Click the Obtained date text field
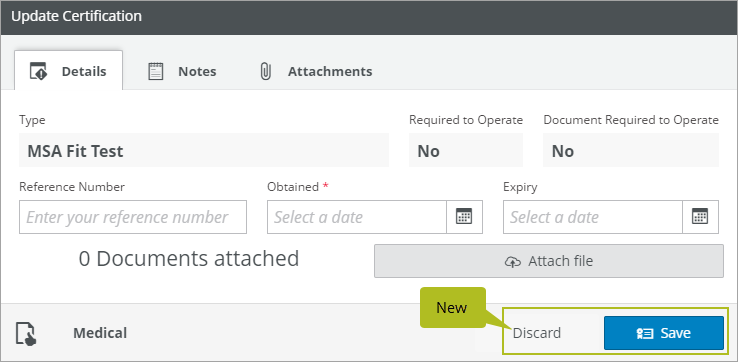 click(x=357, y=217)
